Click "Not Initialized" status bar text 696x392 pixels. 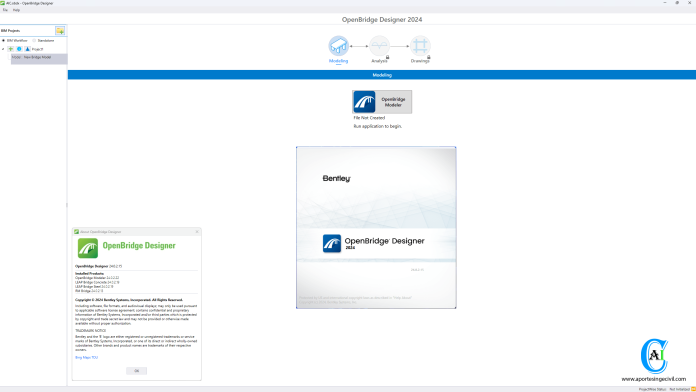pos(680,389)
